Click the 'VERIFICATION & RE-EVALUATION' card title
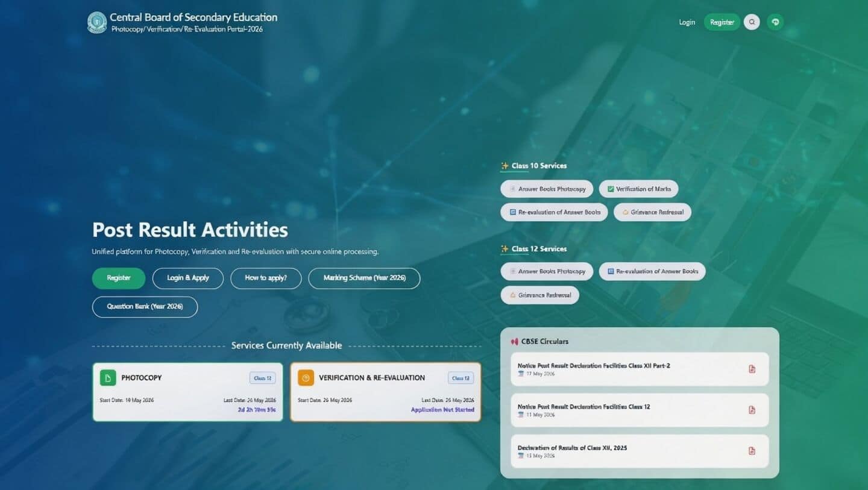 pos(372,378)
